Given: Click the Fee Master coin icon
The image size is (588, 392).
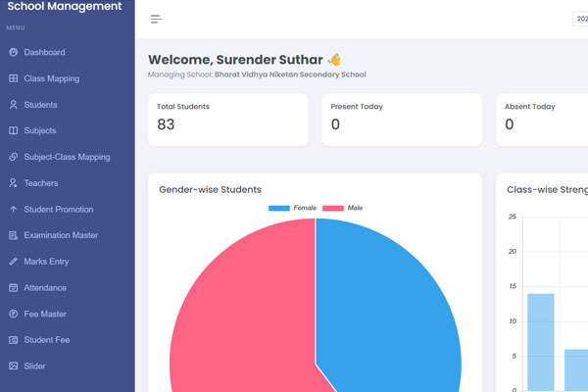Looking at the screenshot, I should click(x=14, y=314).
